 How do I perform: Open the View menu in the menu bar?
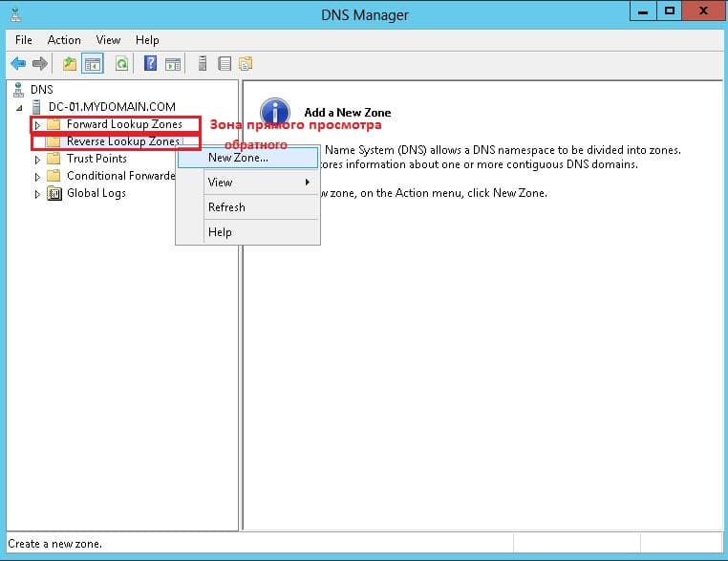click(108, 40)
